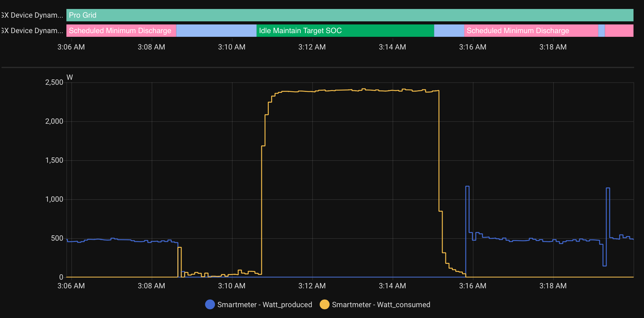
Task: Click the 3:18 AM label below the power chart
Action: coord(553,286)
